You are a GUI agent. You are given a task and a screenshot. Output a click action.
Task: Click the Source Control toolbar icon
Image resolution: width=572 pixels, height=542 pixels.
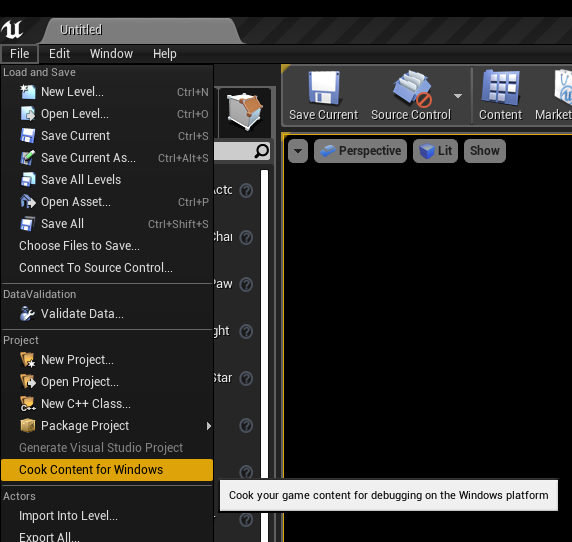[x=412, y=88]
